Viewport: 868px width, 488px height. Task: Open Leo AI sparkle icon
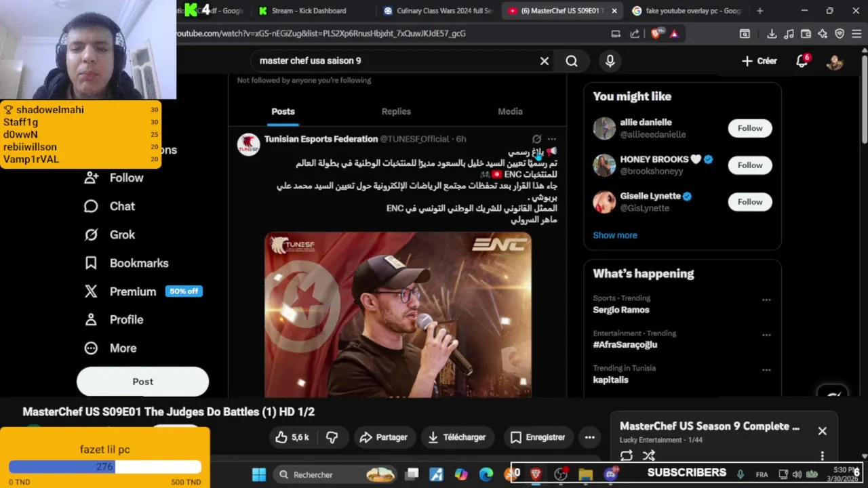pos(823,33)
